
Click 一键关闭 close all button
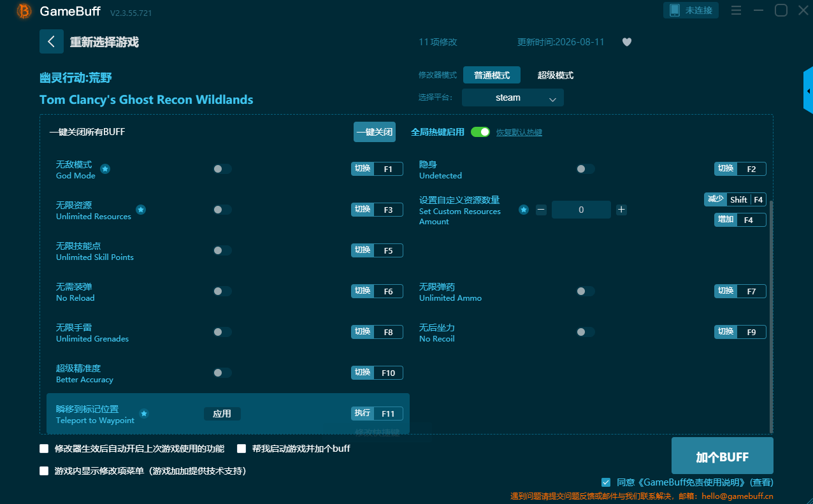click(375, 132)
